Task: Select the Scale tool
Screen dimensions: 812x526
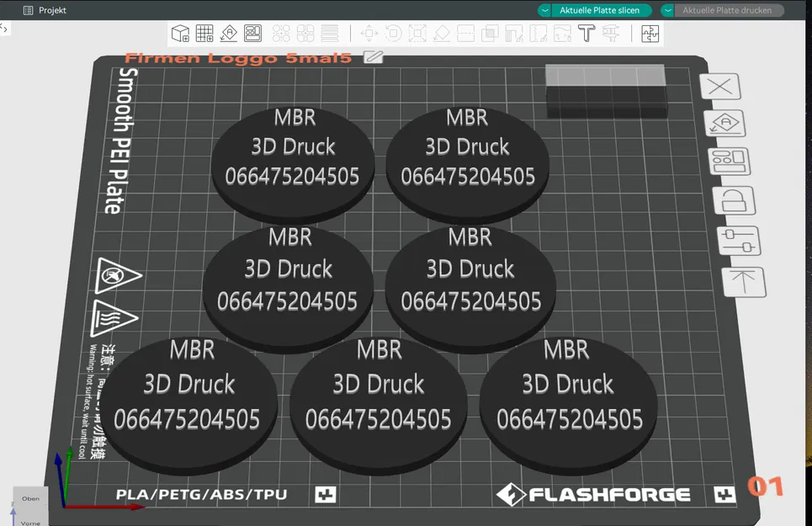Action: click(417, 32)
